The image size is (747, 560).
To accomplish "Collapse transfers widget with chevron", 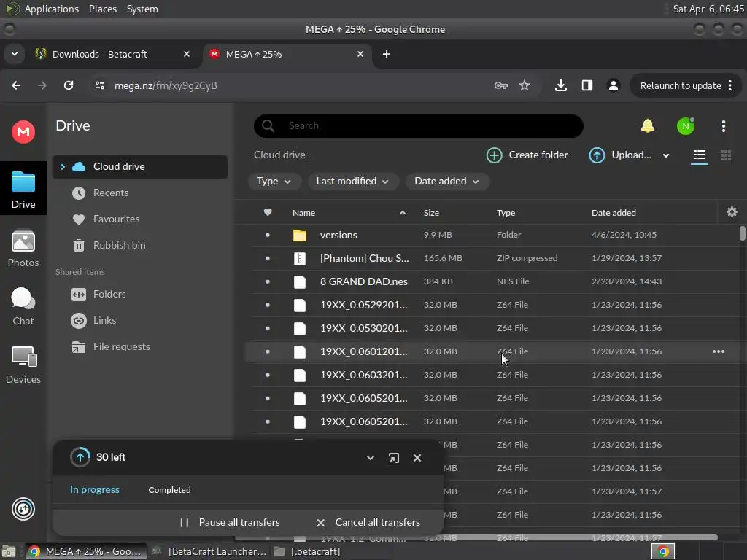I will pyautogui.click(x=370, y=458).
